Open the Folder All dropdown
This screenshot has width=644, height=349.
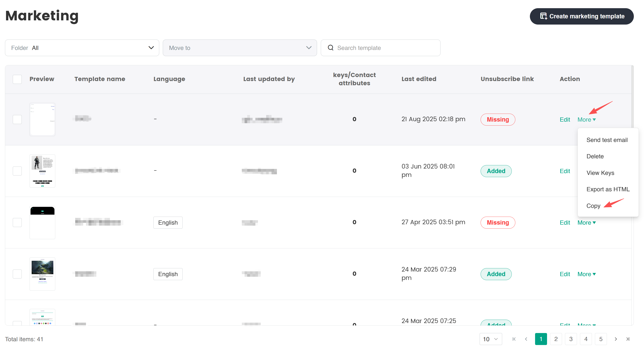coord(82,48)
